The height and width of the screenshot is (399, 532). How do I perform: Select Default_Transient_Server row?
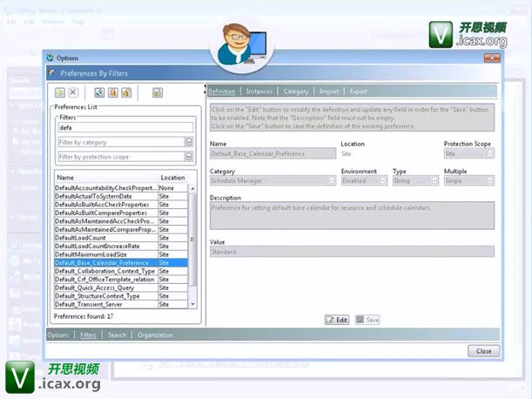point(121,305)
